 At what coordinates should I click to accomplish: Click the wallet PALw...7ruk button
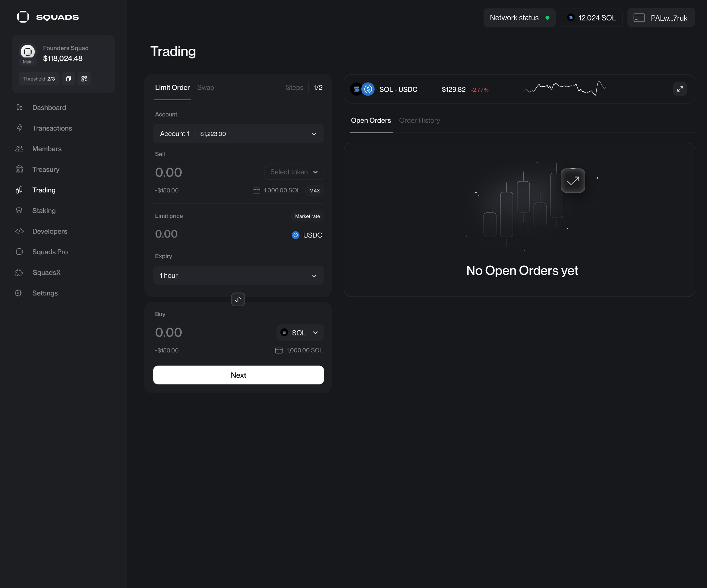point(661,18)
